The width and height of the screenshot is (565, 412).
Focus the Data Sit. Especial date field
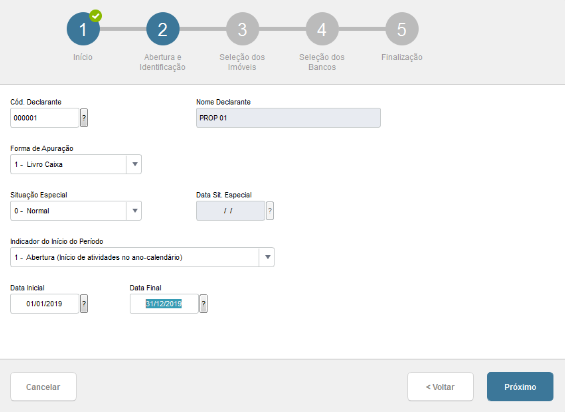point(230,211)
